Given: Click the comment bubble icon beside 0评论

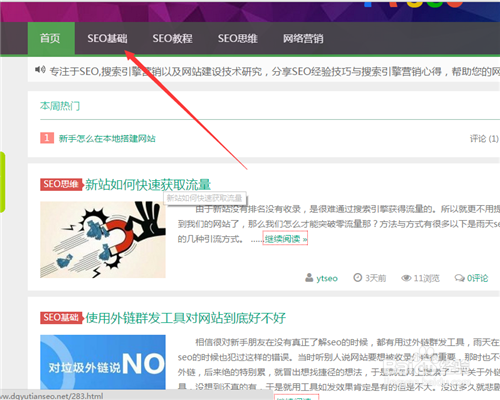Looking at the screenshot, I should (459, 278).
